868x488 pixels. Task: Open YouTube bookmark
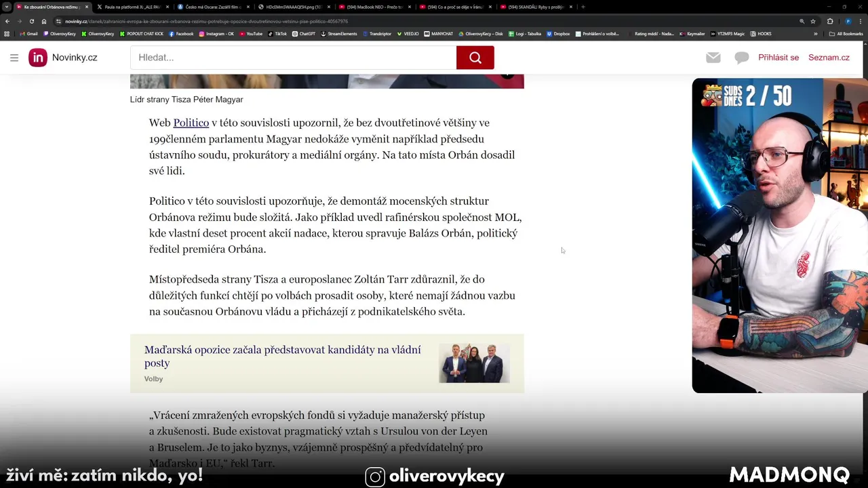click(251, 33)
